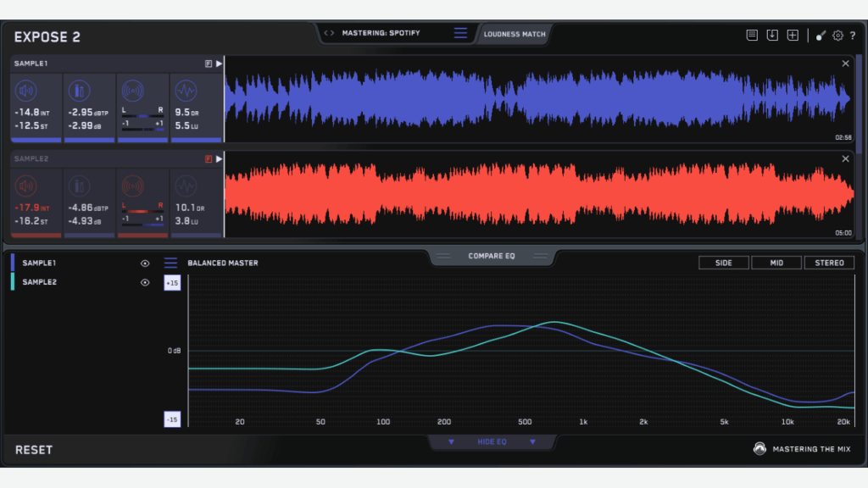Click the +15 EQ range box
Viewport: 868px width, 488px height.
[x=172, y=283]
